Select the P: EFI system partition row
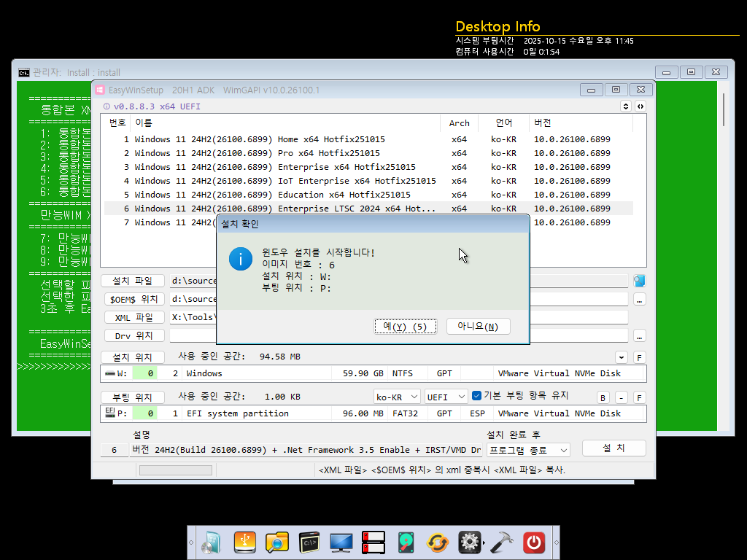This screenshot has height=560, width=747. [373, 413]
